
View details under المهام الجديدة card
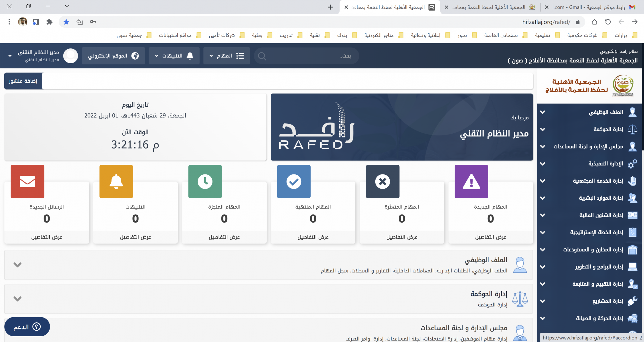491,237
